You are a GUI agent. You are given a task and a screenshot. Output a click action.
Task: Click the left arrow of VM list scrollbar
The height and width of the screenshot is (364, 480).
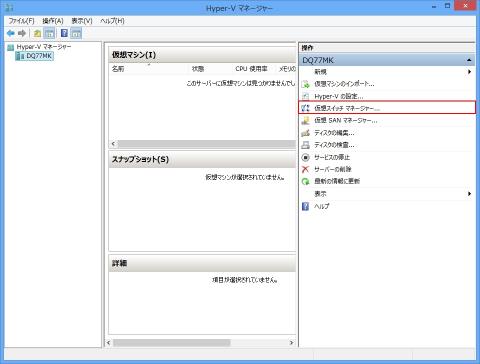tap(113, 144)
